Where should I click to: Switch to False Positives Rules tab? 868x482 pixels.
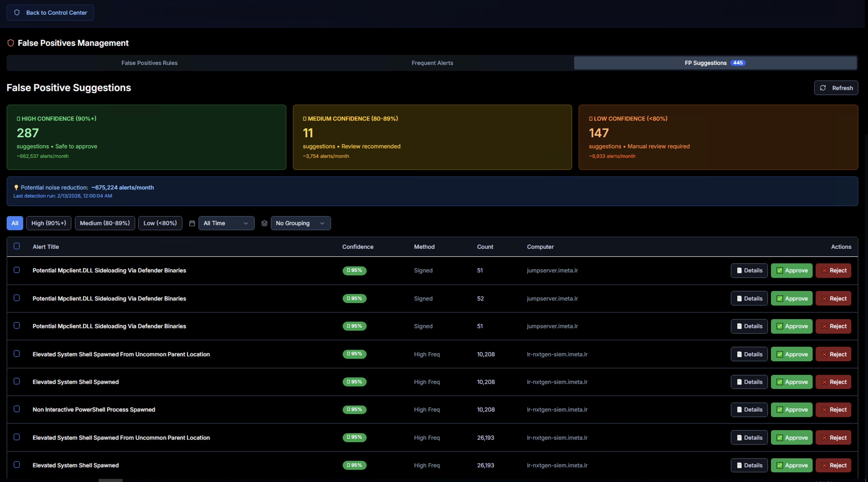(149, 63)
